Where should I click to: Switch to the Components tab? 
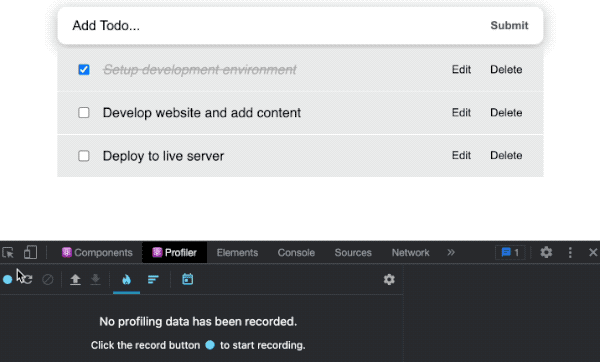click(x=97, y=253)
